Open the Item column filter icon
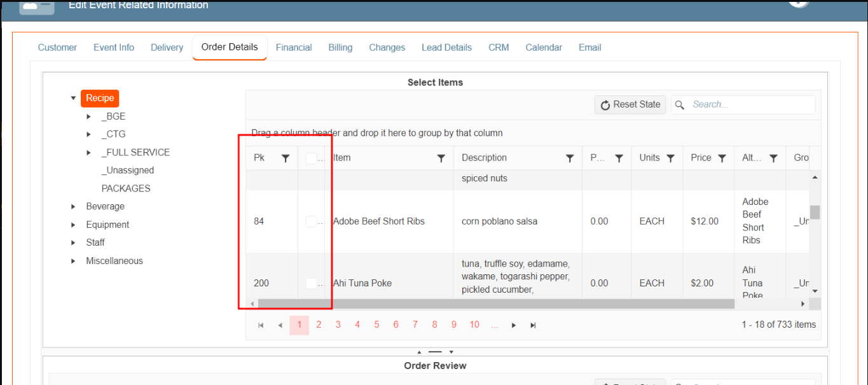The height and width of the screenshot is (385, 868). (x=441, y=158)
